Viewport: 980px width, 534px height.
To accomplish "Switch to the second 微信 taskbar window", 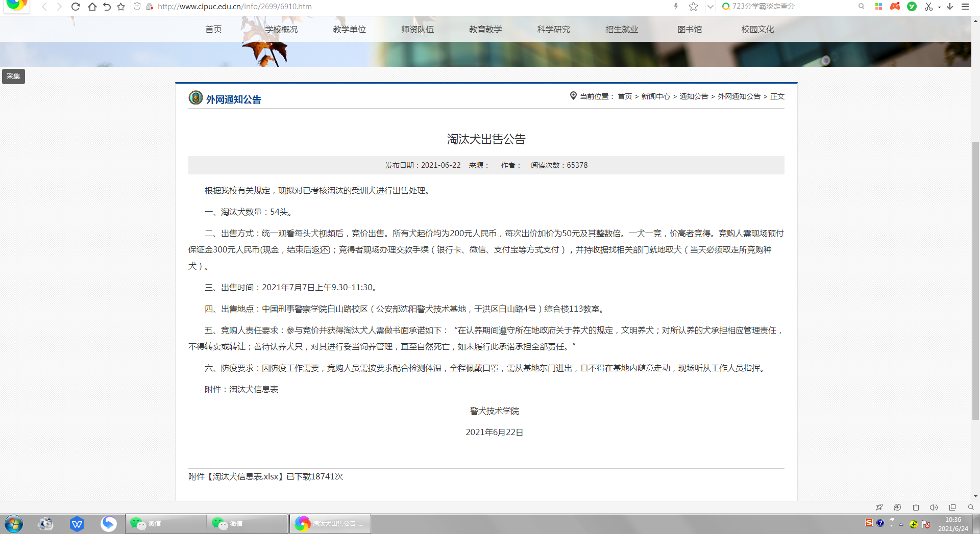I will click(248, 524).
